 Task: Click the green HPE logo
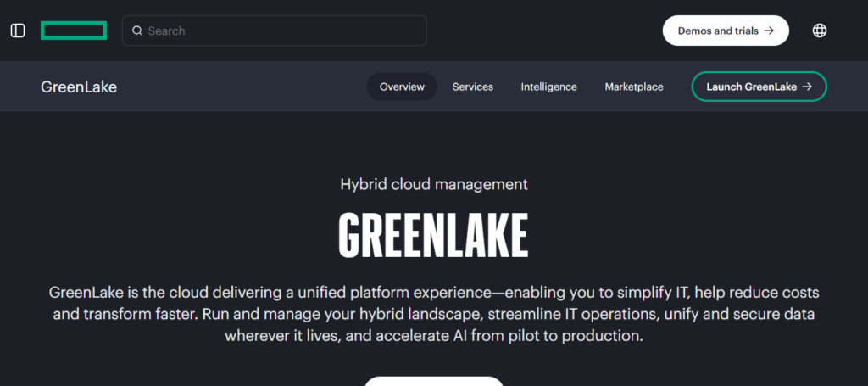(74, 31)
